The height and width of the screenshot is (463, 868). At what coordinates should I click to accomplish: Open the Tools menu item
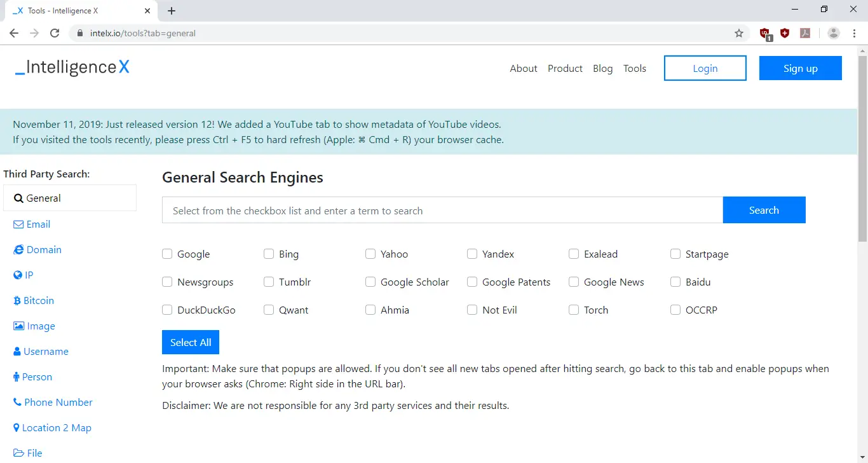click(x=634, y=69)
